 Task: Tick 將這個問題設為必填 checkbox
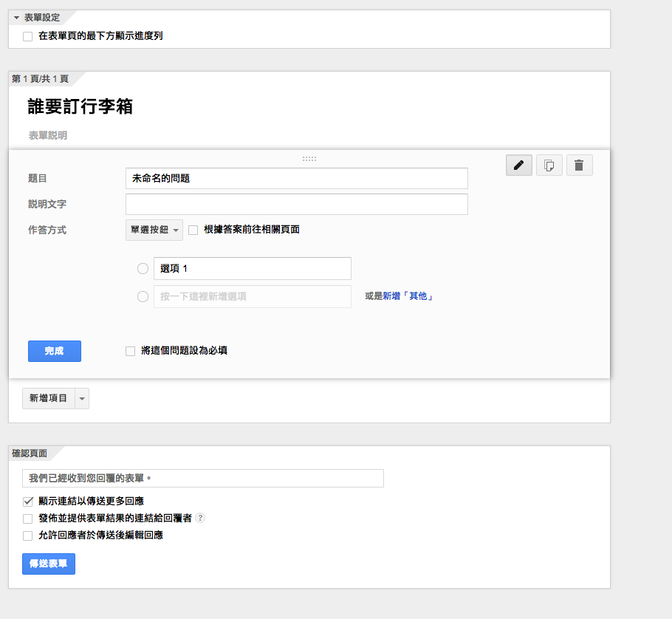tap(130, 351)
